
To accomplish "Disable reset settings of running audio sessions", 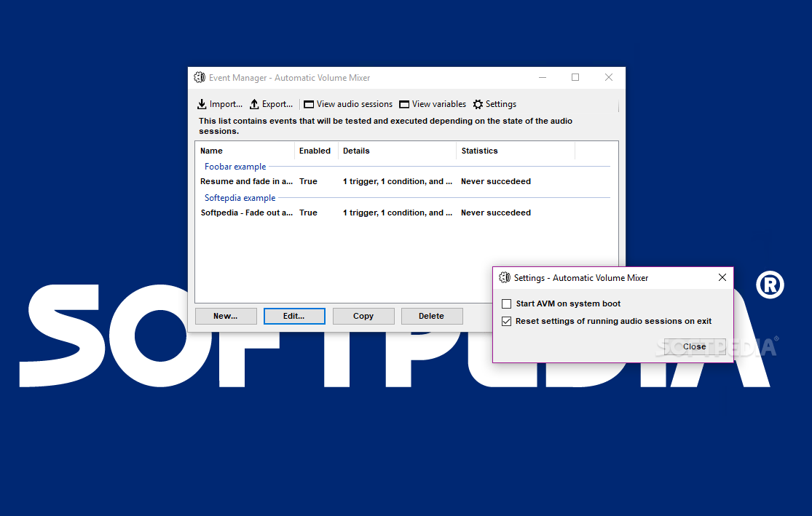I will (x=506, y=321).
